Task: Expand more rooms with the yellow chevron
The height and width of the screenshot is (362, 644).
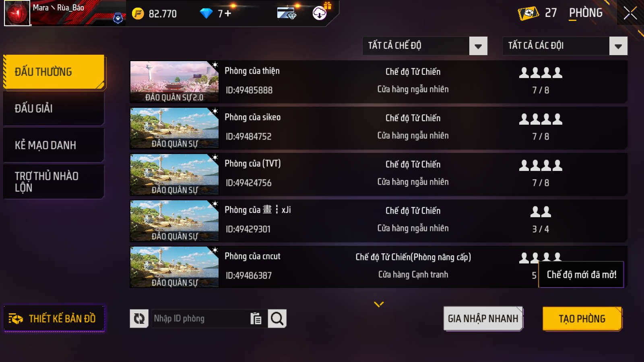Action: [x=379, y=304]
